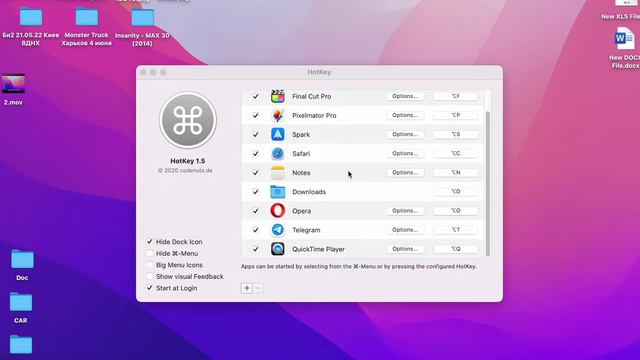Screen dimensions: 640x360
Task: Select the Spark app icon
Action: [278, 134]
